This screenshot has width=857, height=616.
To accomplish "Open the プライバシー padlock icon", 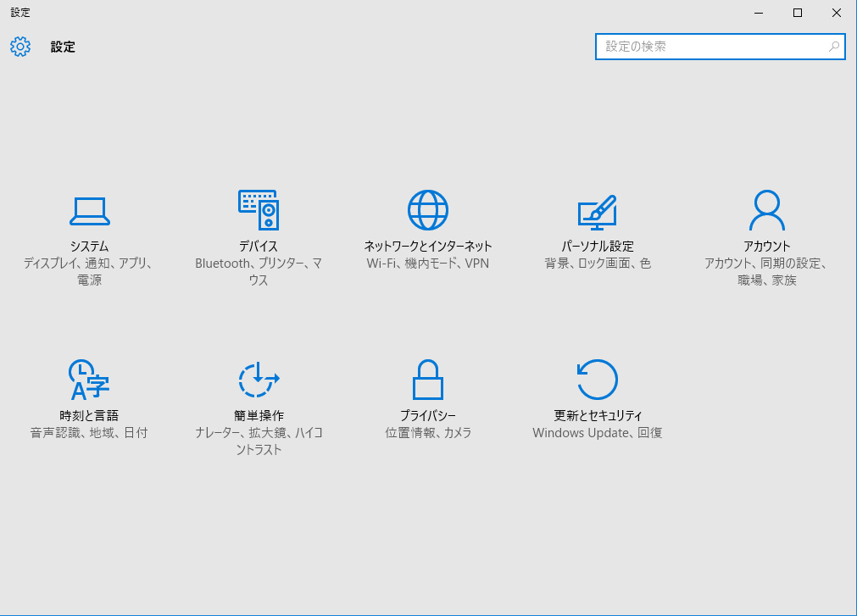I will tap(428, 380).
